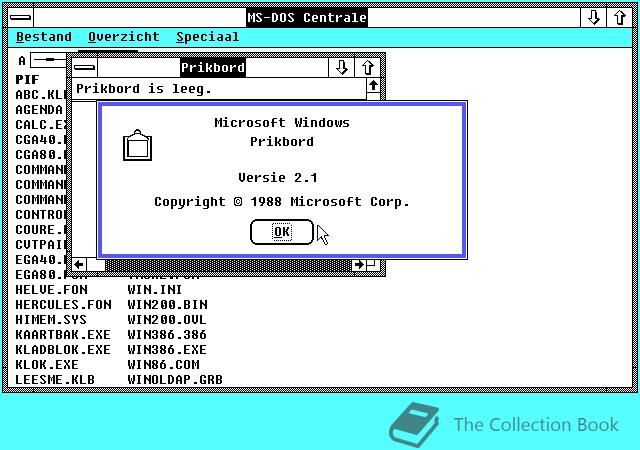The height and width of the screenshot is (450, 640).
Task: Select file LEESME.KLB
Action: (x=55, y=380)
